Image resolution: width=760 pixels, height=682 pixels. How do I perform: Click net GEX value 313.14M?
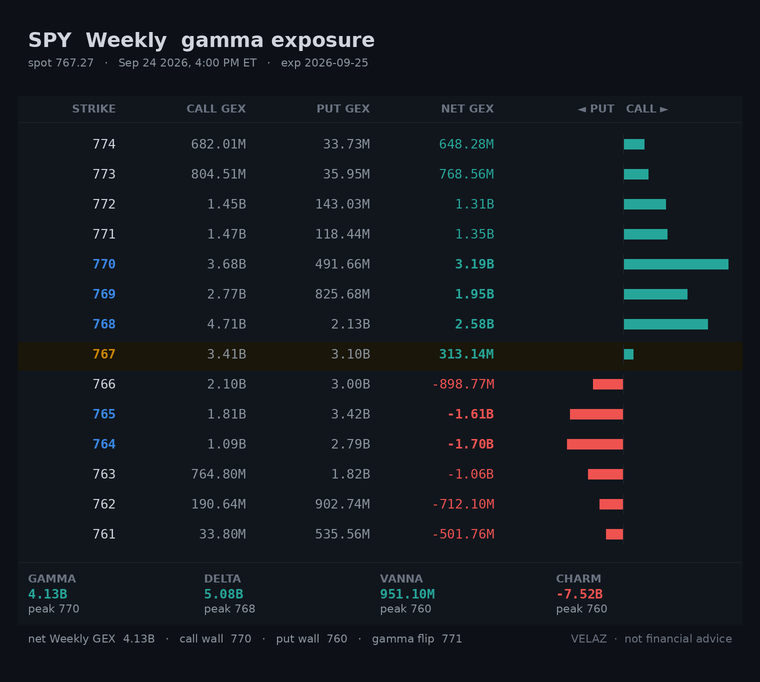pos(466,354)
